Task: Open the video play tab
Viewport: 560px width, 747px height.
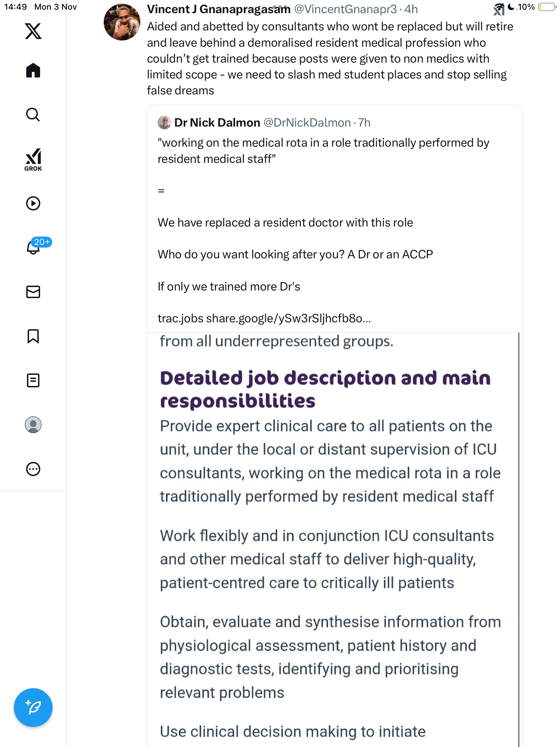Action: (33, 203)
